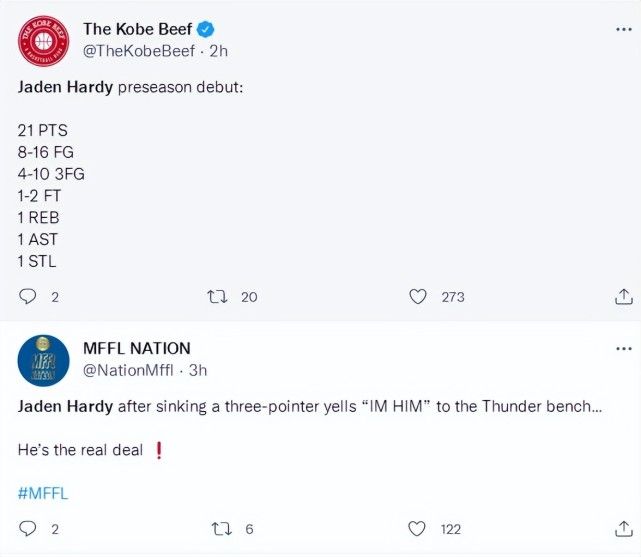
Task: Retweet the Jaden Hardy preseason debut tweet
Action: pos(217,296)
